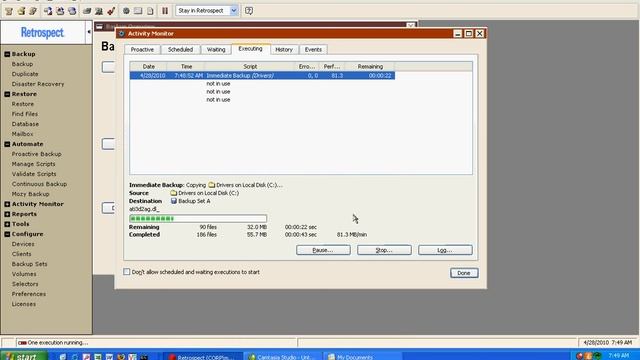Switch to the Proactive tab
This screenshot has height=360, width=640.
click(142, 49)
